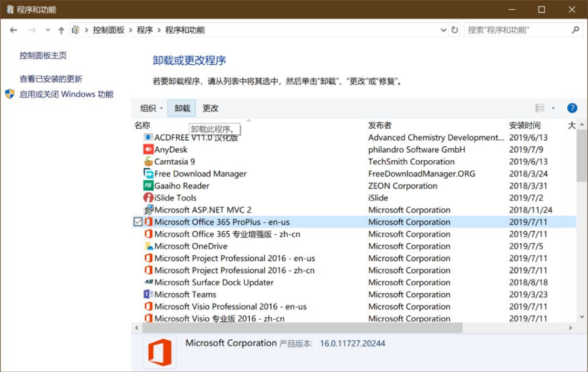This screenshot has height=372, width=588.
Task: Click install date 2018/11/24
Action: [x=531, y=210]
